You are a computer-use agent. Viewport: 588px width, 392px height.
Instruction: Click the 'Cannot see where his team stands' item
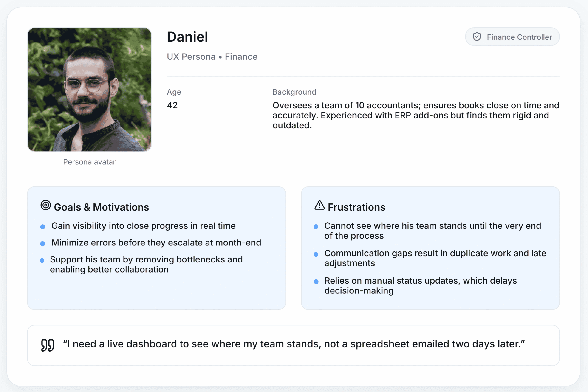(433, 231)
